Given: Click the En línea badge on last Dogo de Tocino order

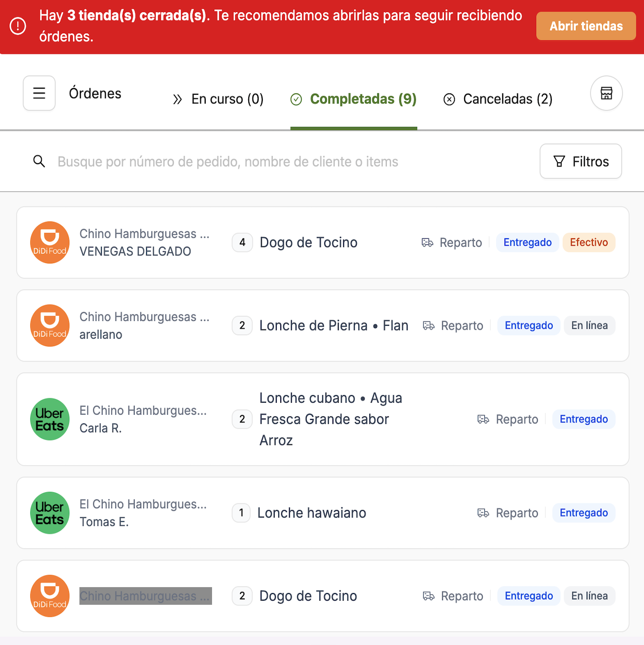Looking at the screenshot, I should tap(590, 596).
